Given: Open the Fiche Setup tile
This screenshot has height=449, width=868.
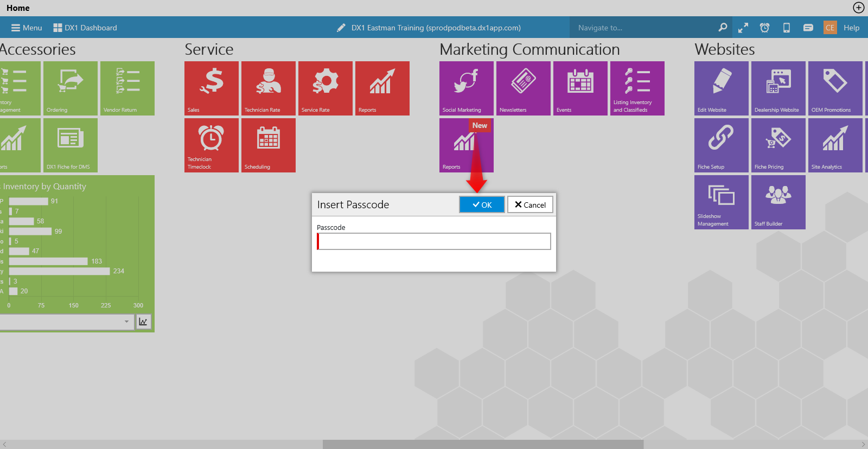Looking at the screenshot, I should [x=722, y=145].
